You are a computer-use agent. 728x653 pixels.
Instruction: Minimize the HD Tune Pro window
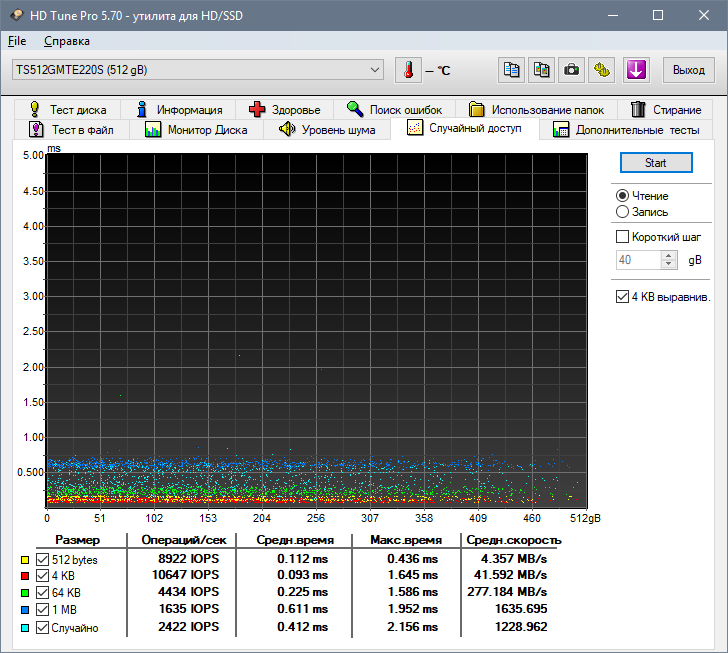pos(613,15)
